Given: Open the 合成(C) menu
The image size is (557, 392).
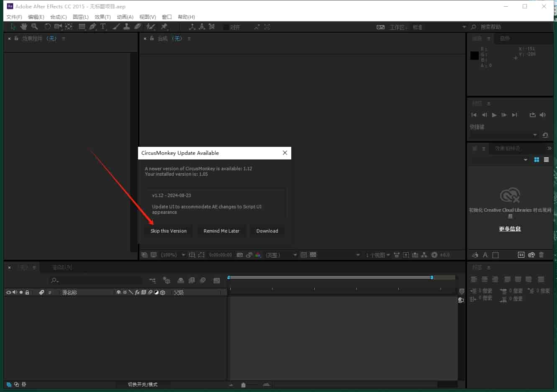Looking at the screenshot, I should tap(59, 17).
